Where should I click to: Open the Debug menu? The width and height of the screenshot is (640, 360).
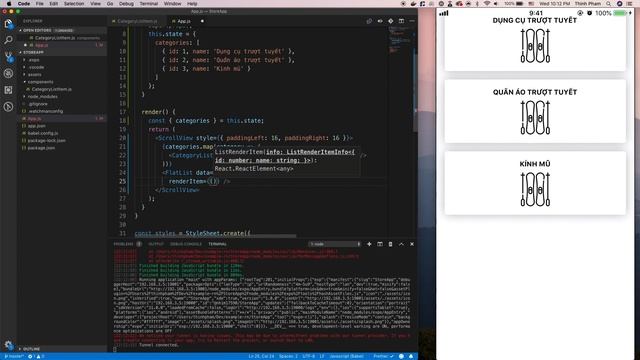point(126,4)
